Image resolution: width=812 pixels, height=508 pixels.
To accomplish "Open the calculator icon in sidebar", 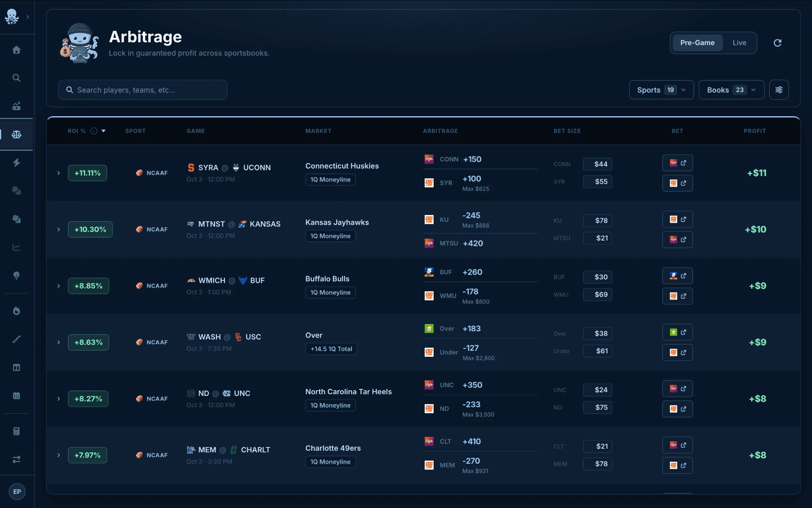I will [16, 431].
